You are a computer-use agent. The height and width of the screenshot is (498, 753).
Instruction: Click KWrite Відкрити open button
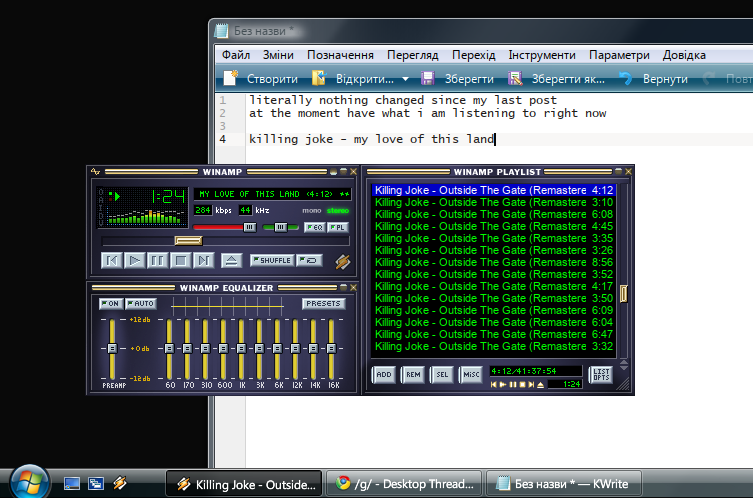[352, 79]
